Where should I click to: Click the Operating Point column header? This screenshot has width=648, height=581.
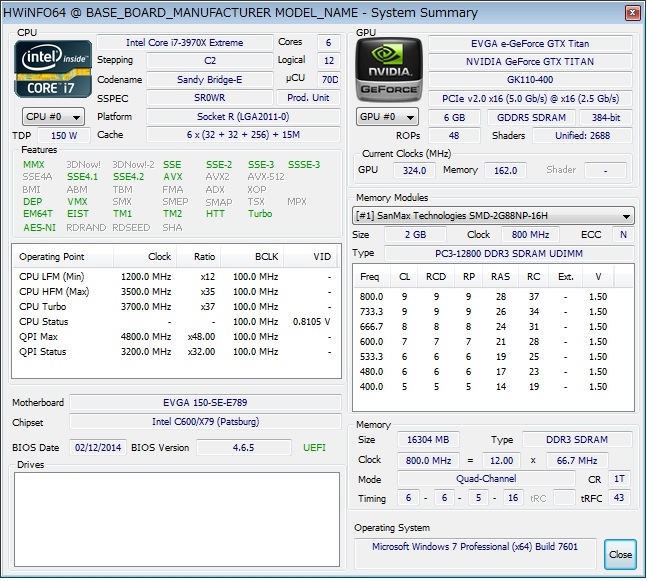point(62,257)
